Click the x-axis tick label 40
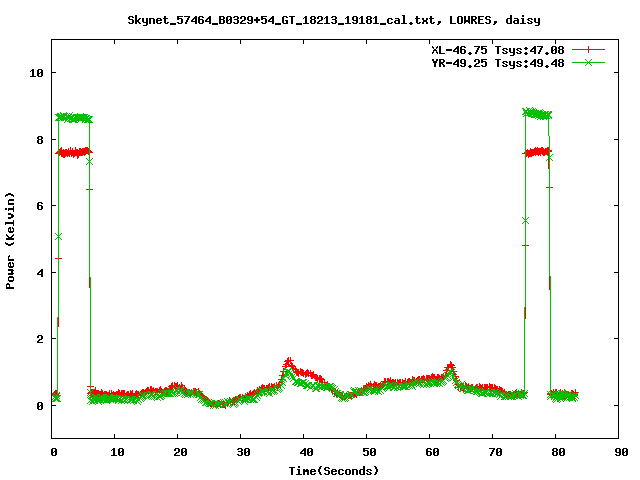Image resolution: width=640 pixels, height=480 pixels. [x=306, y=452]
